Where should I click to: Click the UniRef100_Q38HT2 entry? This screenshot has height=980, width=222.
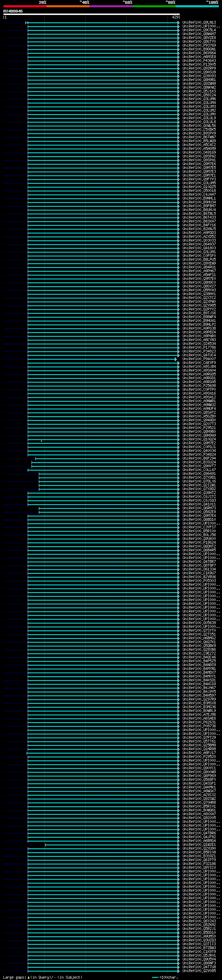point(199,493)
